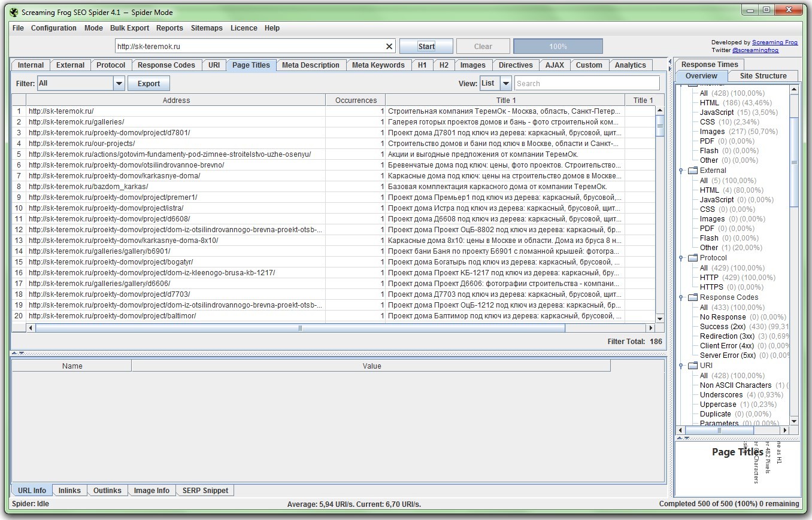Select Non ASCII Characters under URI
The width and height of the screenshot is (812, 520).
tap(744, 385)
